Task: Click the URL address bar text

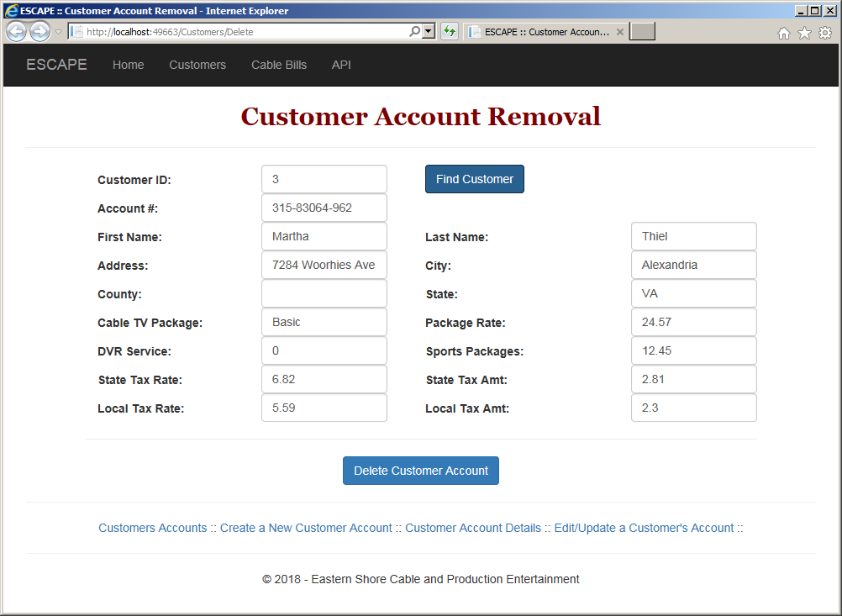Action: click(170, 32)
